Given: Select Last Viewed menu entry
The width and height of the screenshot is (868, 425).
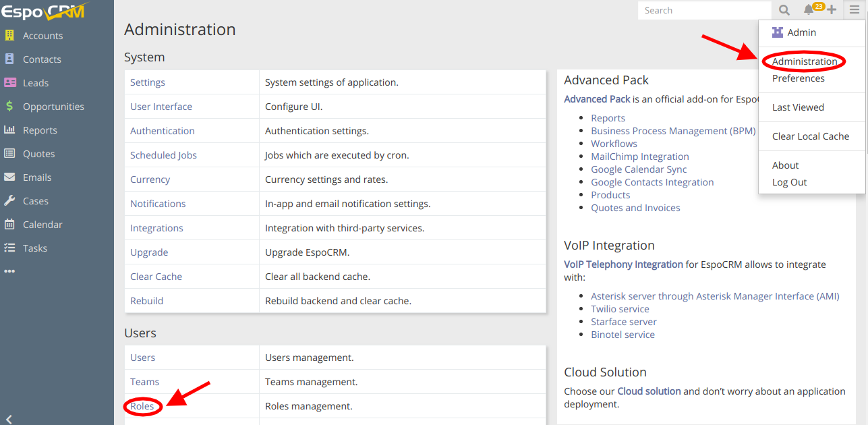Looking at the screenshot, I should (x=798, y=107).
